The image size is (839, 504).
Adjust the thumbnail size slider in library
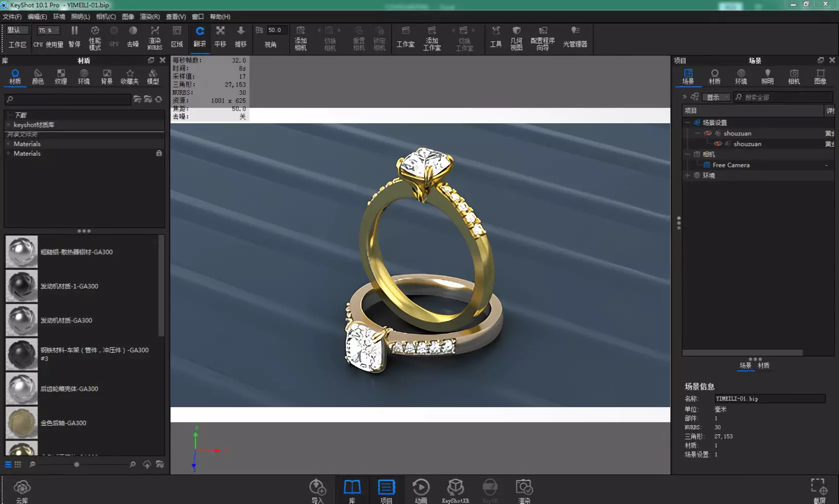(x=76, y=465)
